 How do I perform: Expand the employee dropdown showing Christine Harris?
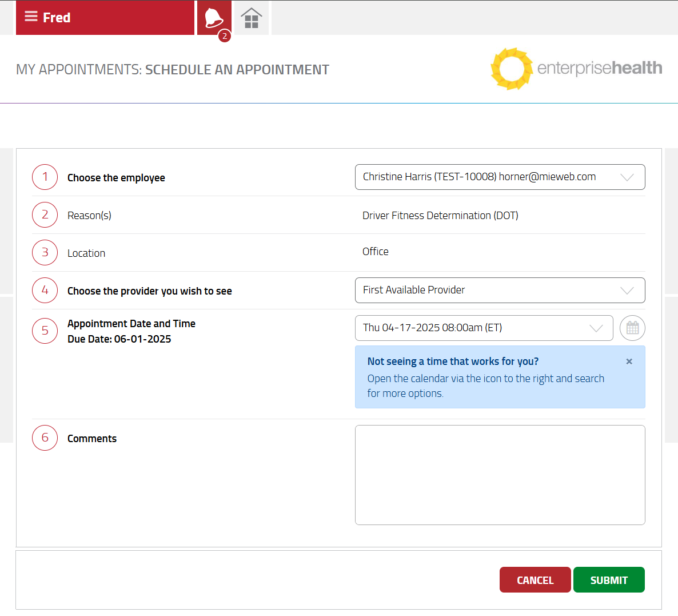click(500, 177)
